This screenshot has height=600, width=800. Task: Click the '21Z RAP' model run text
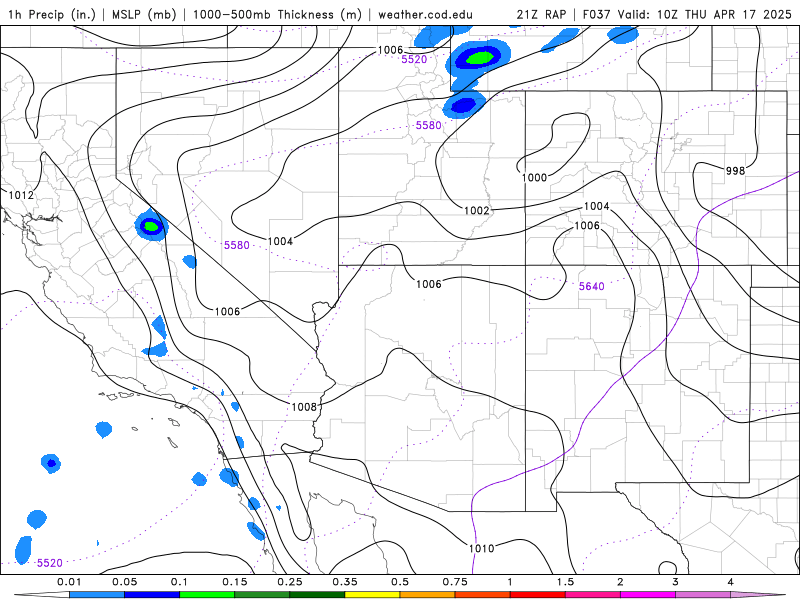[x=541, y=14]
